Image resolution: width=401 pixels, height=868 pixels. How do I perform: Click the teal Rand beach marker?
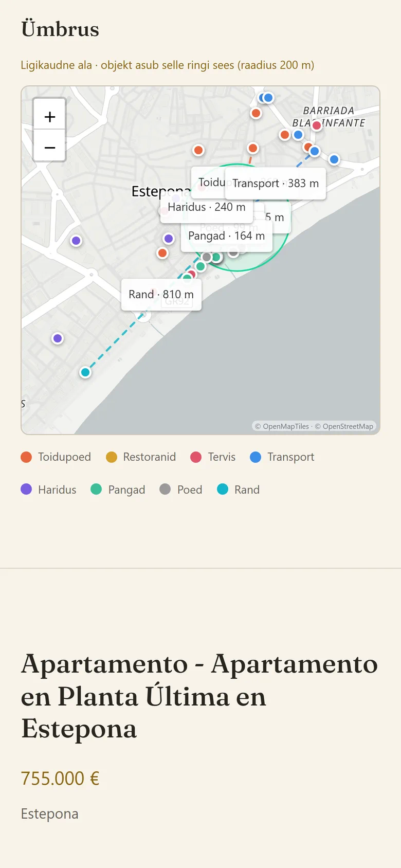click(x=85, y=372)
